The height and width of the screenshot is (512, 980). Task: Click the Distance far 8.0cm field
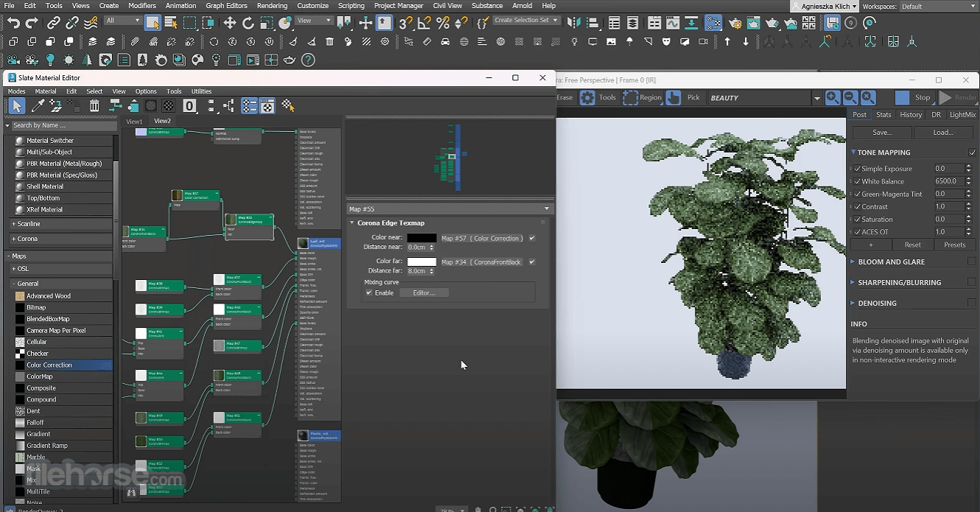(x=417, y=271)
